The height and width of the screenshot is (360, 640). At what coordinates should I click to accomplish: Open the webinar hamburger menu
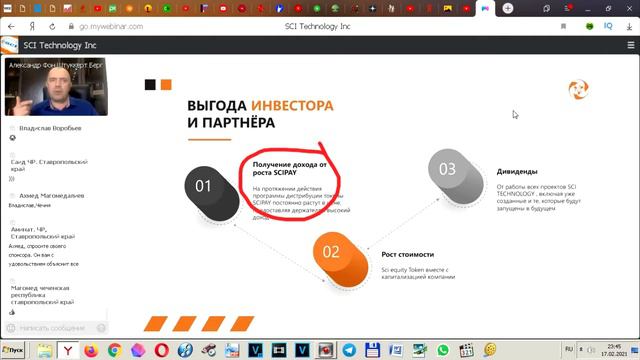631,45
